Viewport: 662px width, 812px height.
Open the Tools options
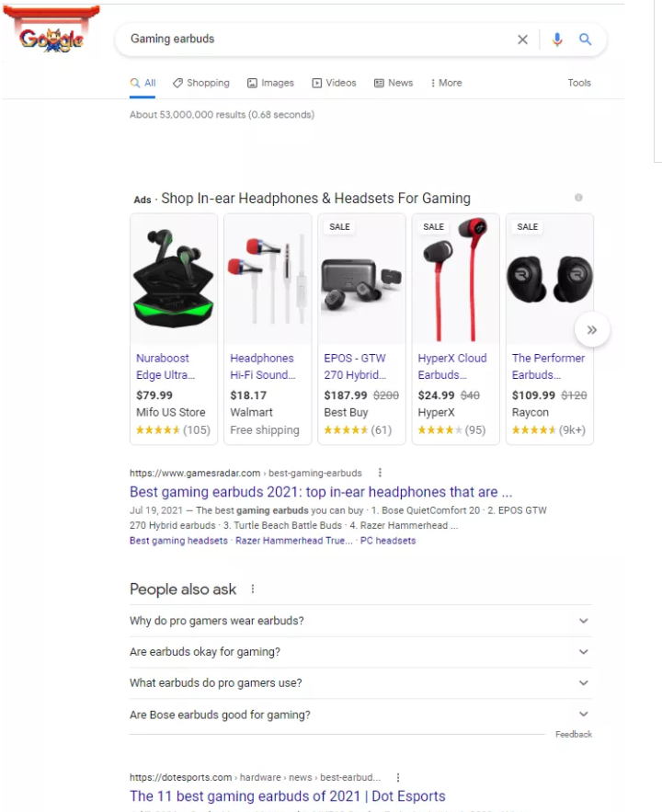579,83
